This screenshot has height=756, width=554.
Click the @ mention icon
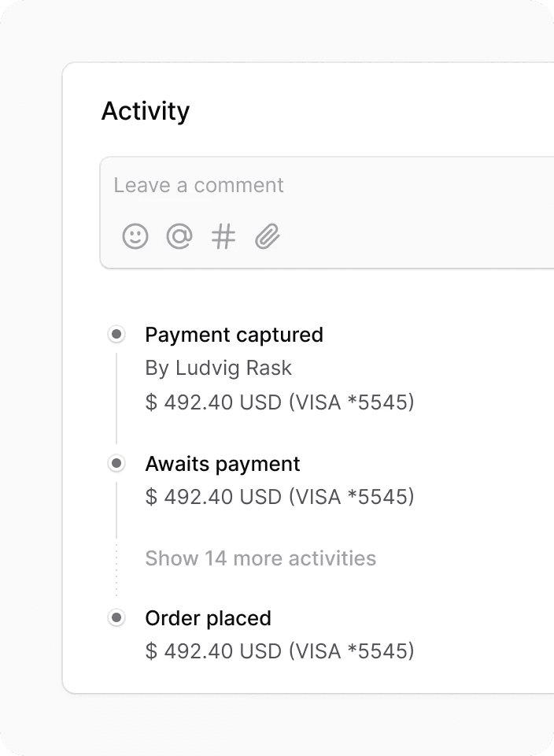tap(179, 236)
